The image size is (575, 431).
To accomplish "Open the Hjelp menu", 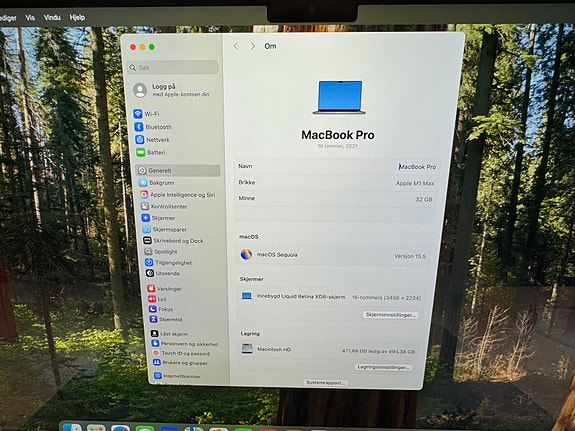I will 77,17.
